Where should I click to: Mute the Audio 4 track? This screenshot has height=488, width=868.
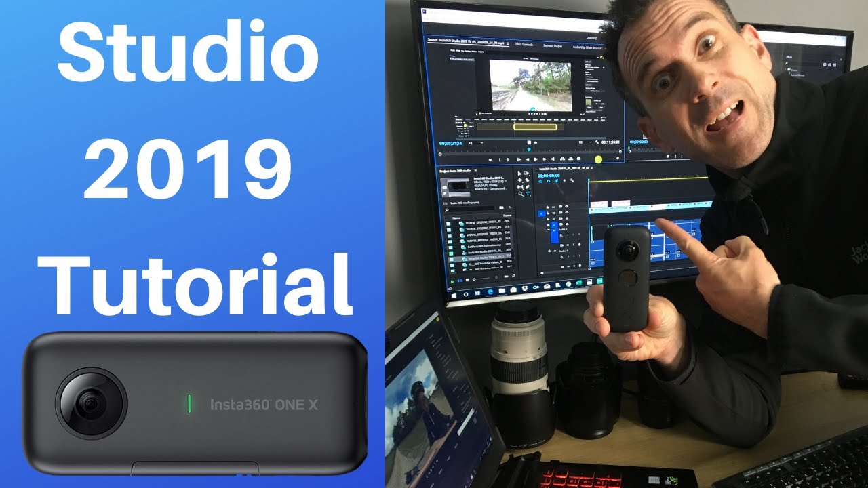click(568, 266)
